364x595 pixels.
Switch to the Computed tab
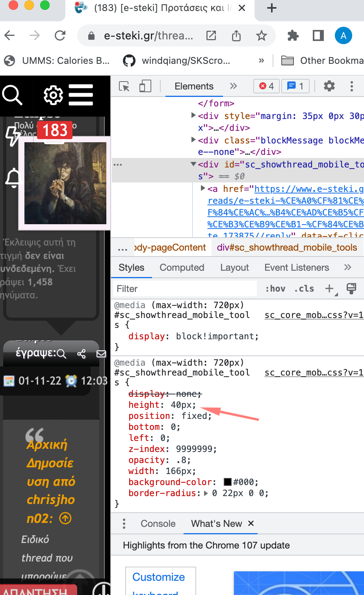tap(182, 268)
